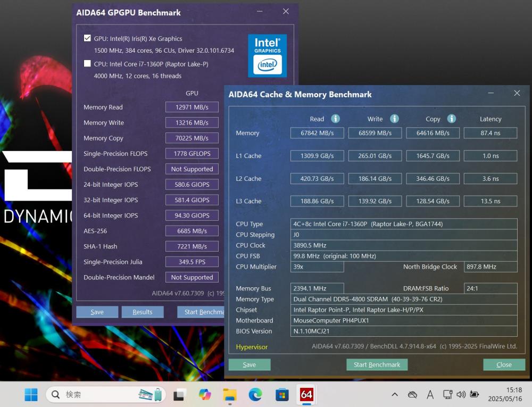
Task: Open the Windows Start menu
Action: [x=31, y=394]
